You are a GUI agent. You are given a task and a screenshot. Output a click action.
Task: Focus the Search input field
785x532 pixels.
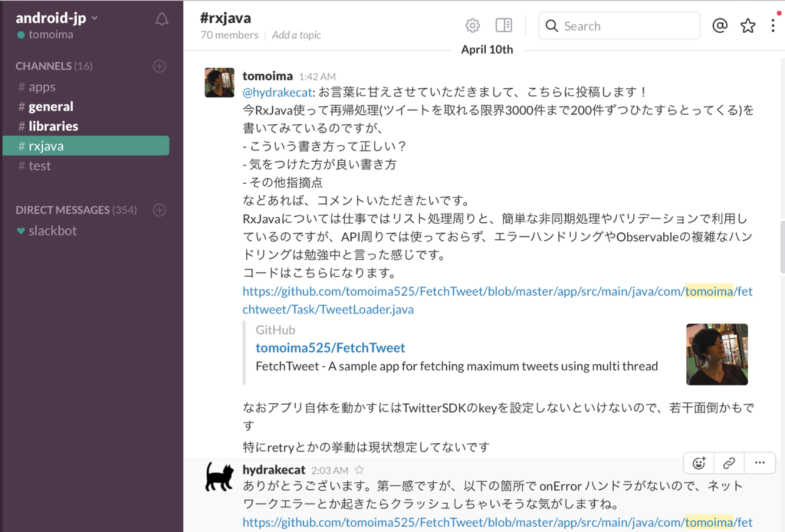619,26
